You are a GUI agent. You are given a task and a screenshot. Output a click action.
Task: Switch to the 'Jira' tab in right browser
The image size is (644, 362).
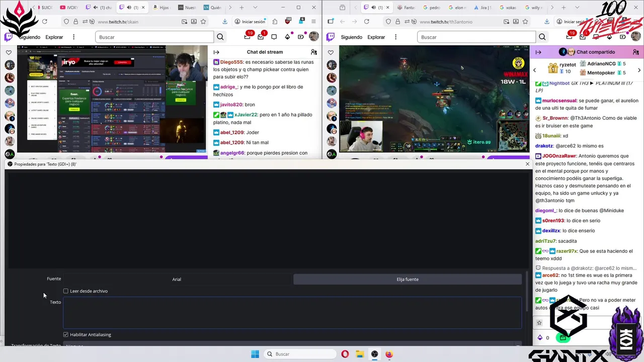483,8
